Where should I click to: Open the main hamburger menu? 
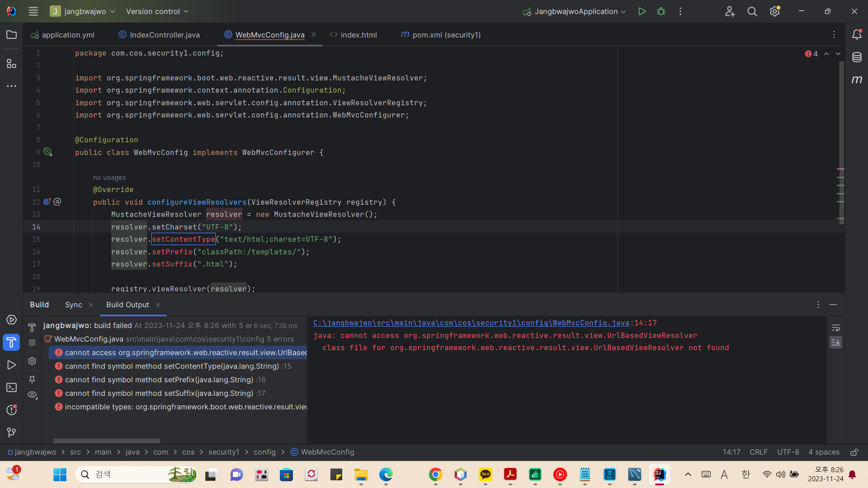[x=33, y=11]
